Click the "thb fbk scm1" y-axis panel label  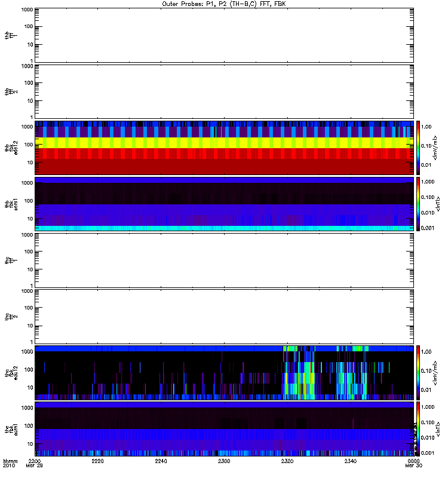tap(11, 204)
